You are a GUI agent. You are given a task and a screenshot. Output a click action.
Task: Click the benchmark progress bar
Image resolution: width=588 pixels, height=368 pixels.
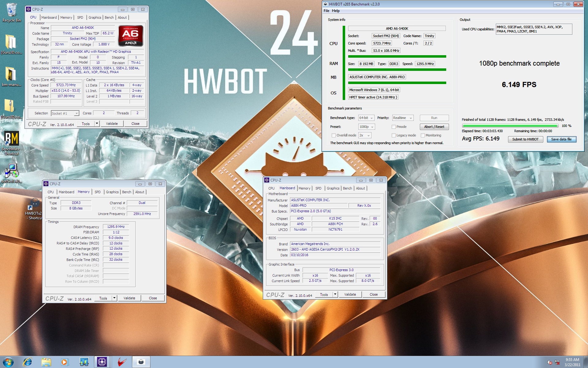[x=510, y=126]
